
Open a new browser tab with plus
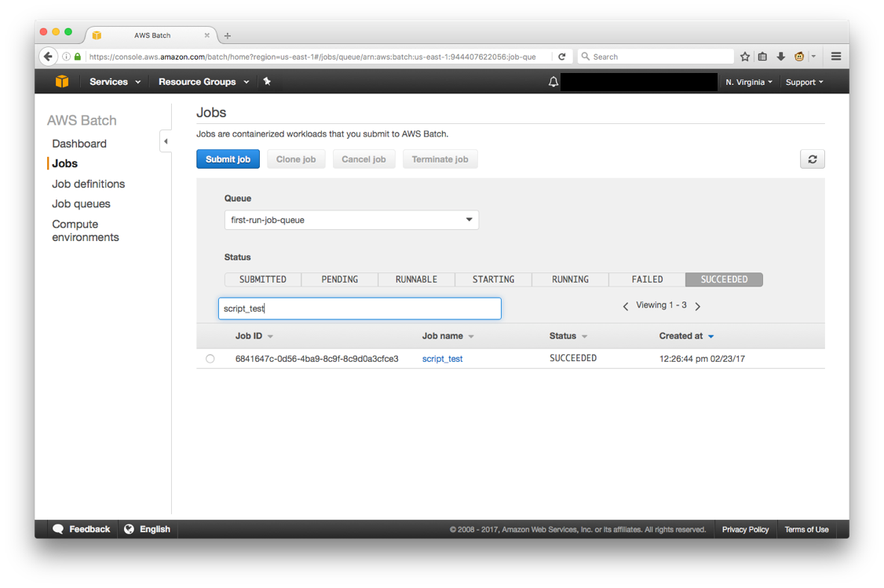click(227, 35)
